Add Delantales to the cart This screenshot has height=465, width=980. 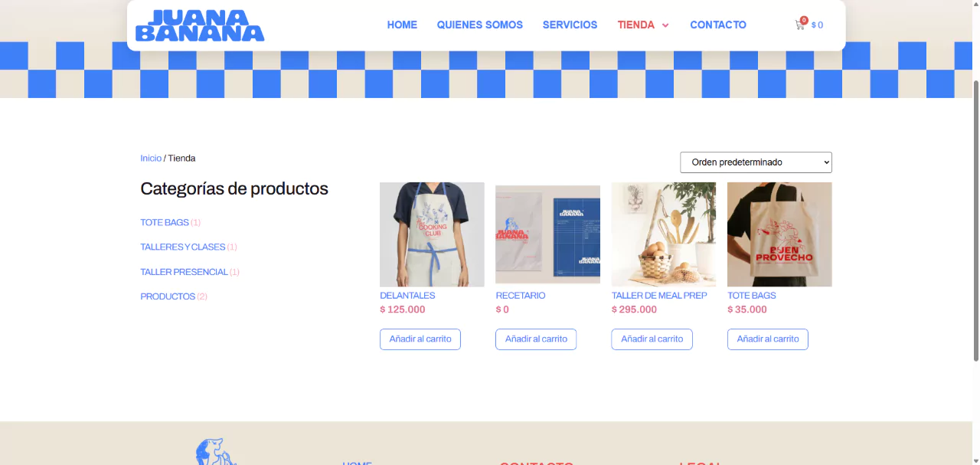tap(420, 339)
